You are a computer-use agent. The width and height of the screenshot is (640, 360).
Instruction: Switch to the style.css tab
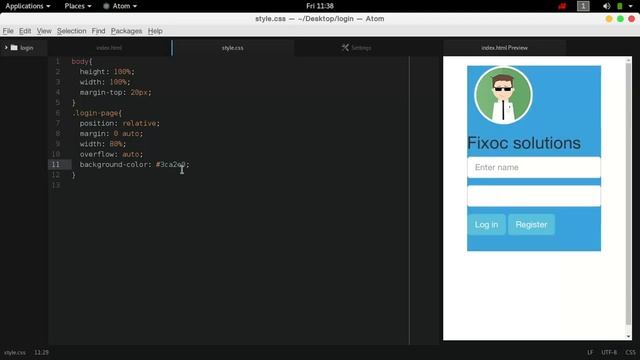(x=233, y=48)
